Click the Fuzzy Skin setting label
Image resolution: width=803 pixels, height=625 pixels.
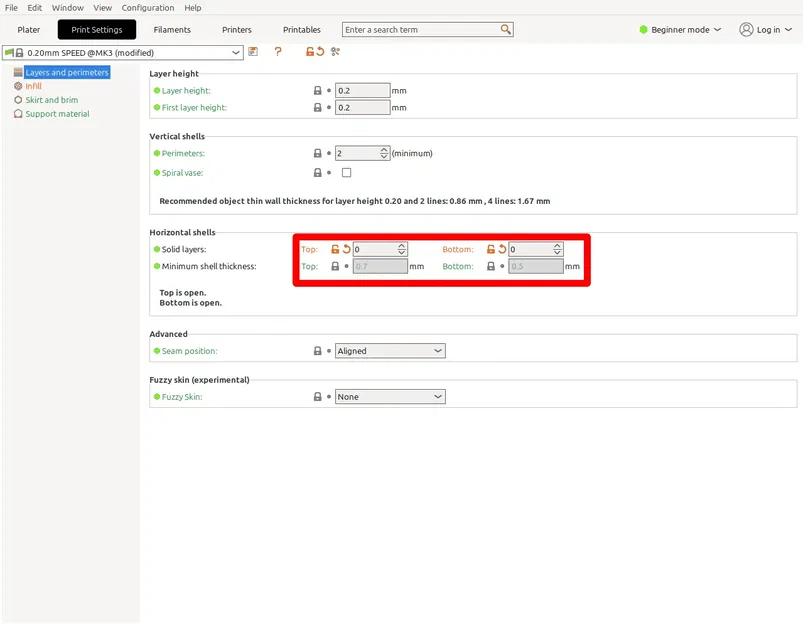(182, 397)
